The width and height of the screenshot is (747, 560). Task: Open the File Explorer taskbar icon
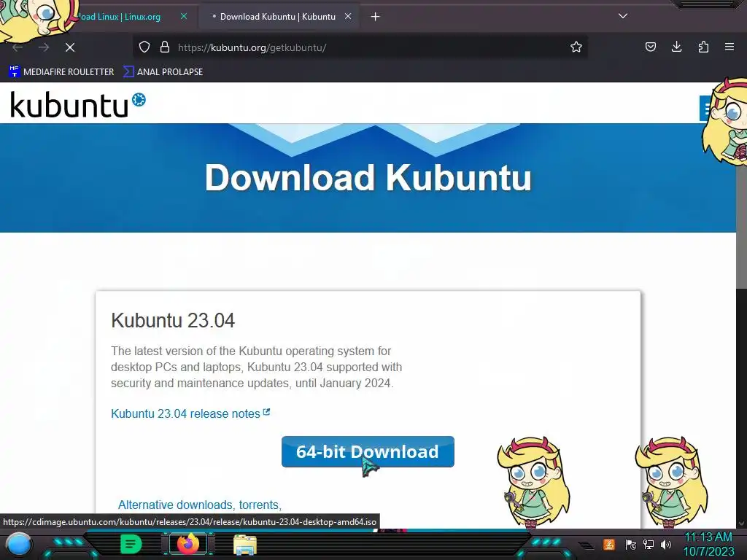(x=245, y=544)
